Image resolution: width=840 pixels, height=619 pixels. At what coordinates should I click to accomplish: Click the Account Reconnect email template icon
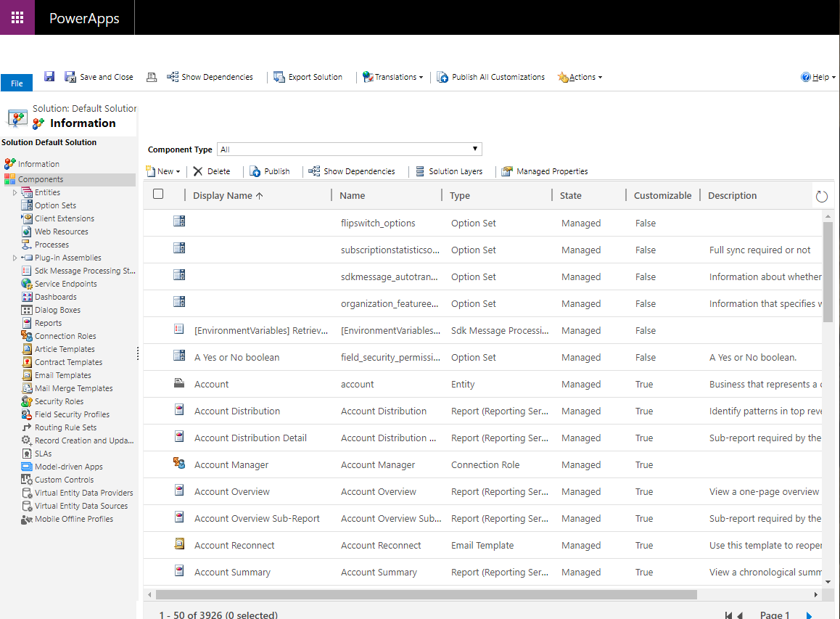pos(179,544)
